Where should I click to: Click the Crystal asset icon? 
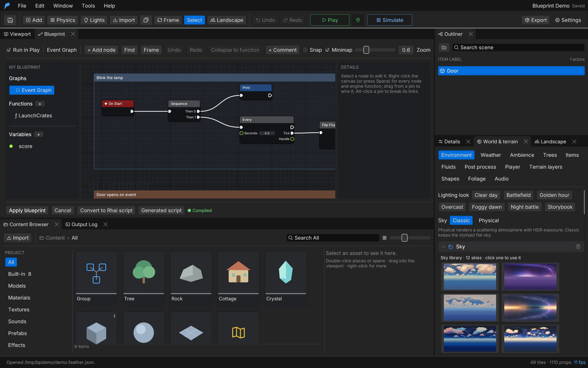tap(286, 272)
